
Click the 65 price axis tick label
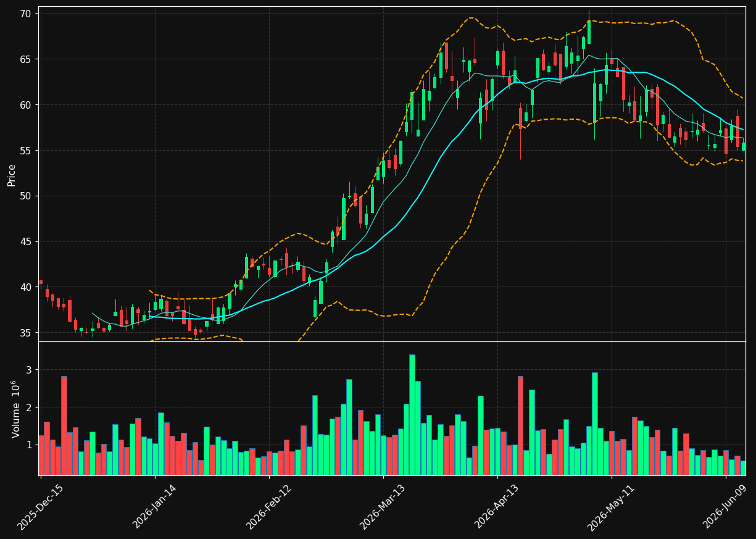pos(27,59)
